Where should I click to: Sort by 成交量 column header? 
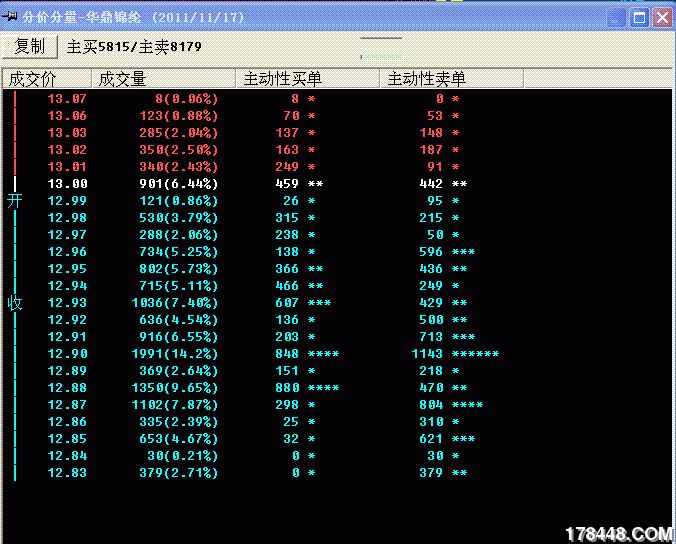[x=163, y=79]
